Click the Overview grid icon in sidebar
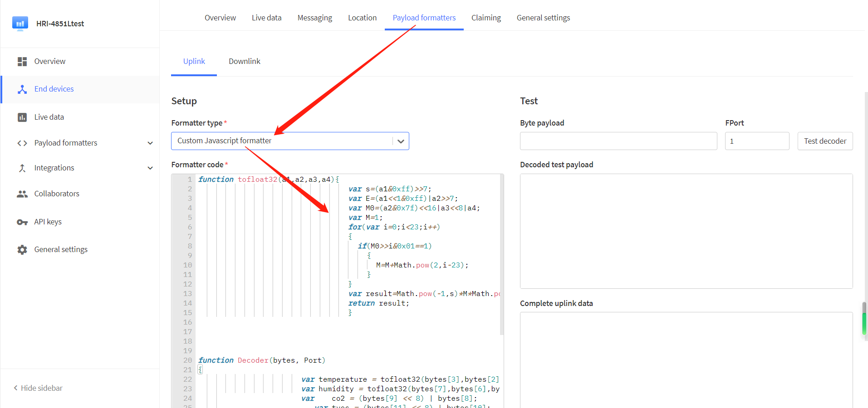 point(22,62)
